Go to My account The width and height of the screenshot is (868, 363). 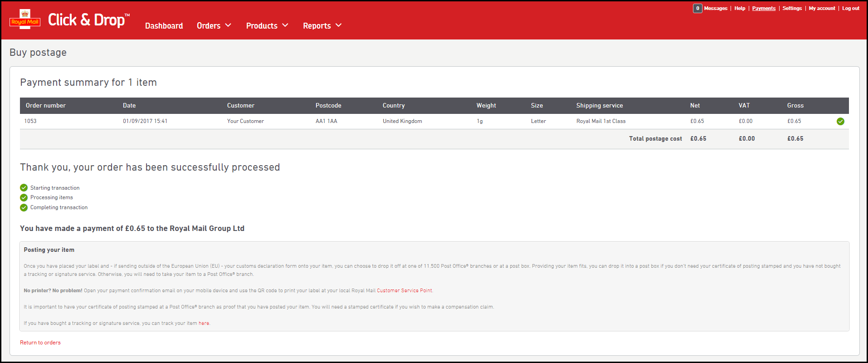[x=822, y=9]
